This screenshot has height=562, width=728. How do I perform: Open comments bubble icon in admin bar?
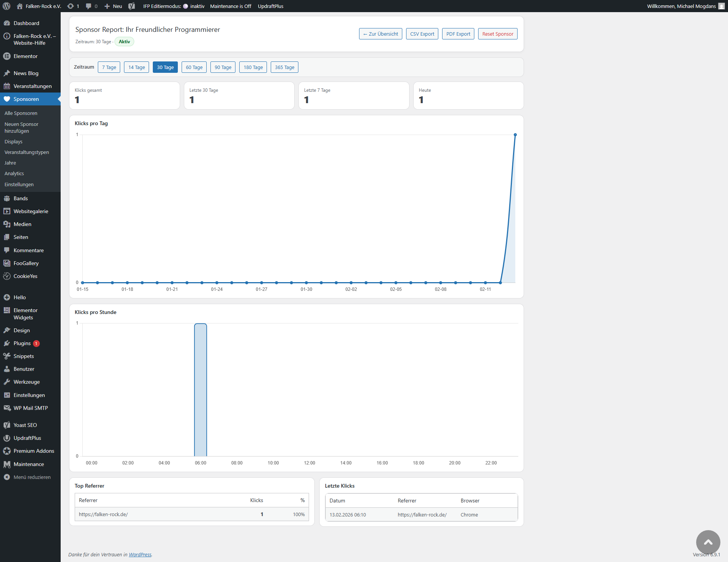[89, 6]
